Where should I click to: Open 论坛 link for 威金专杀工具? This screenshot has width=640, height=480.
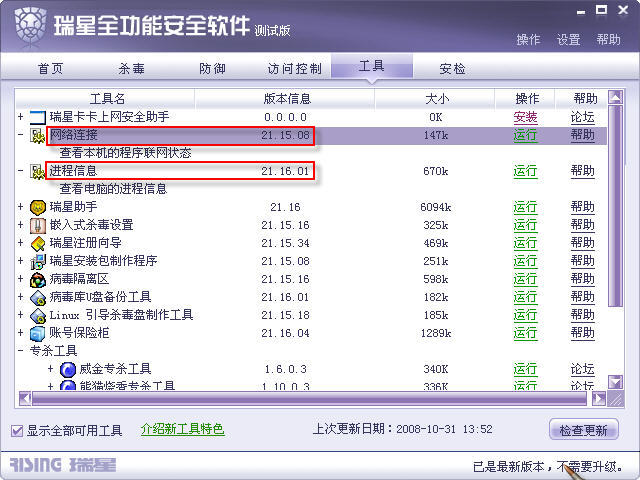582,369
